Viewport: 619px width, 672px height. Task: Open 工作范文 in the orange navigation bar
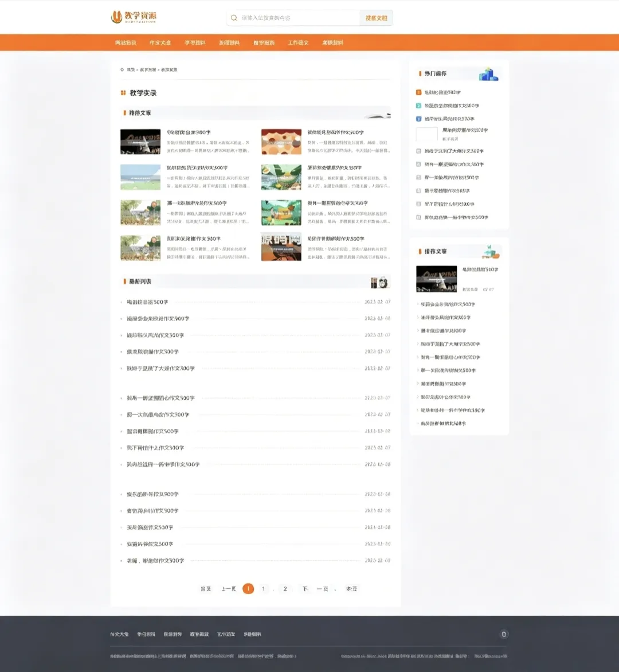pos(298,43)
